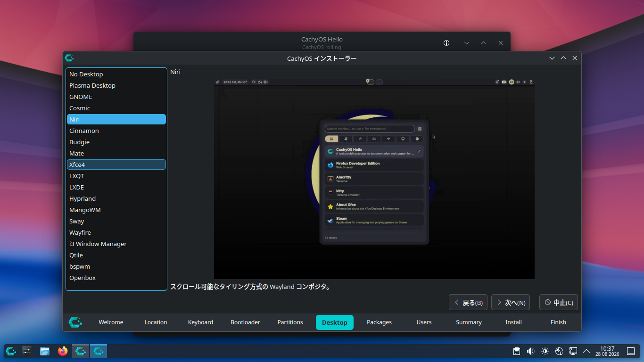This screenshot has height=362, width=644.
Task: Choose bspwm from the desktop list
Action: click(x=116, y=266)
